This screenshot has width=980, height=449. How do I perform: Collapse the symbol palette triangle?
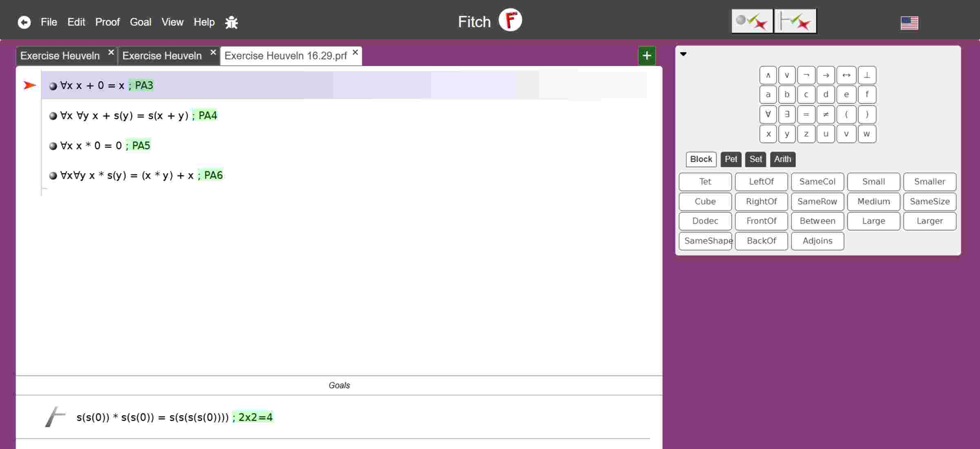683,54
